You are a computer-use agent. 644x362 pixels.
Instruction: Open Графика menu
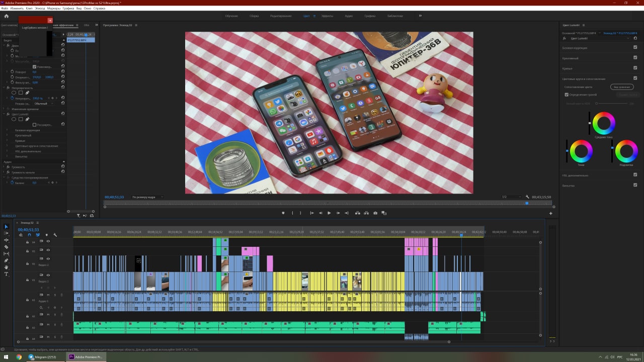coord(68,9)
